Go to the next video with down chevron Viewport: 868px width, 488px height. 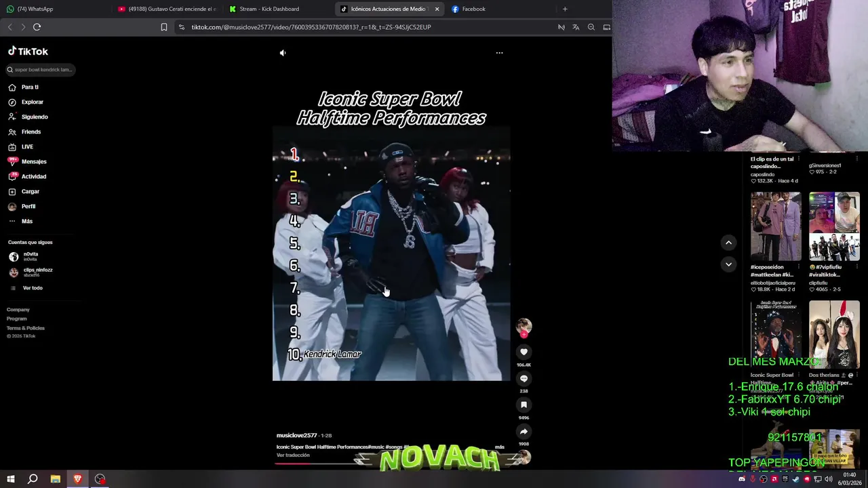tap(728, 264)
